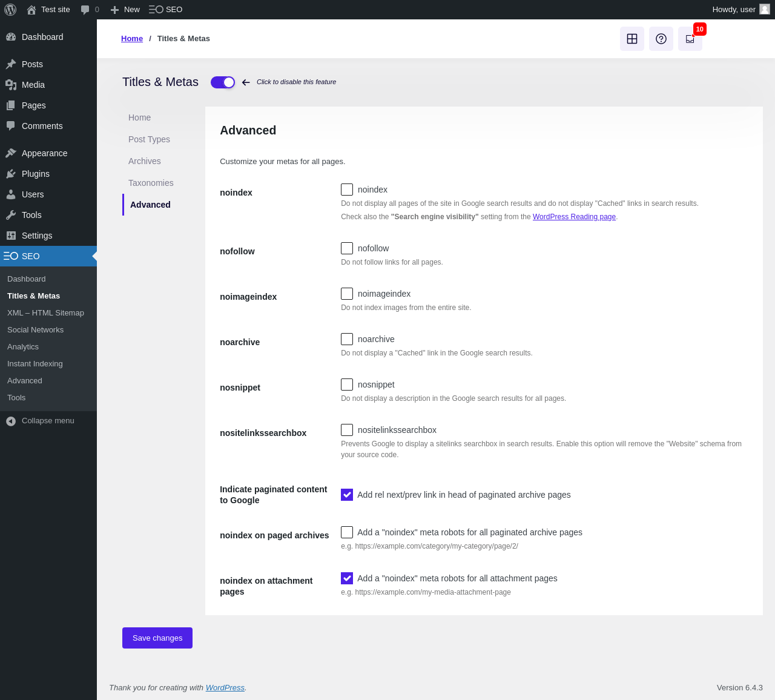This screenshot has width=775, height=700.
Task: Click the SEO icon in sidebar
Action: pyautogui.click(x=11, y=256)
